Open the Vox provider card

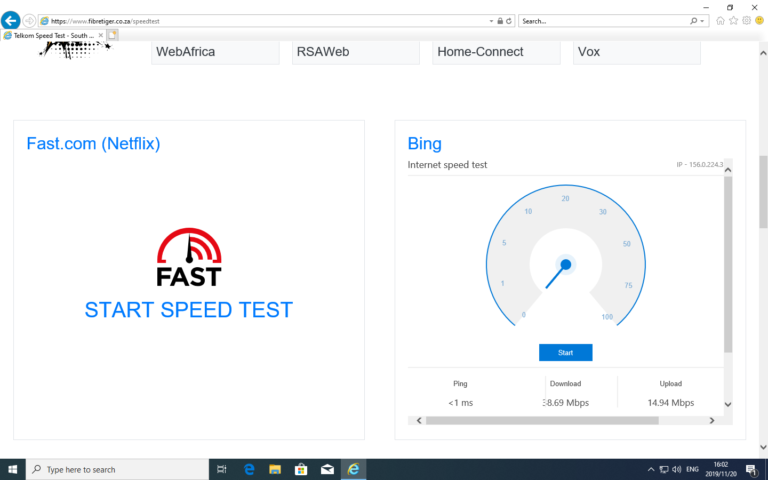click(637, 52)
